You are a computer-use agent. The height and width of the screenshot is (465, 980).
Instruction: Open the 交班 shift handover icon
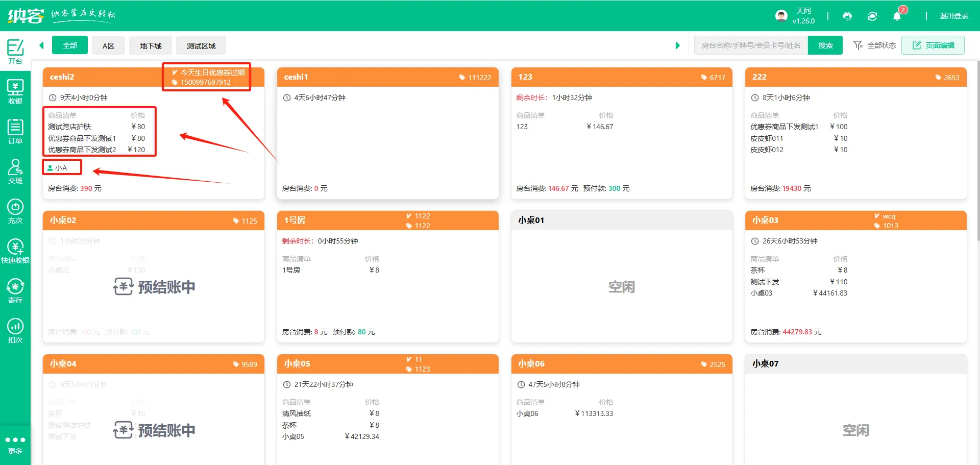coord(15,171)
